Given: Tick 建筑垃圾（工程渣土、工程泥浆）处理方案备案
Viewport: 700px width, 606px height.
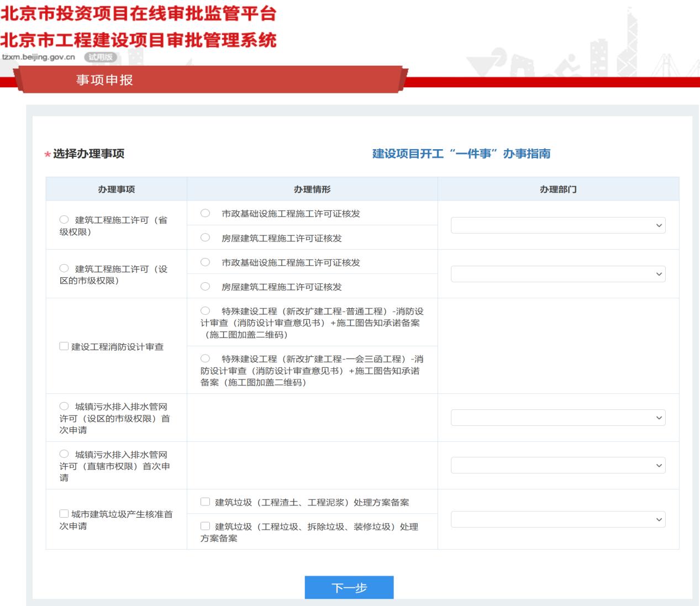Looking at the screenshot, I should [x=205, y=502].
